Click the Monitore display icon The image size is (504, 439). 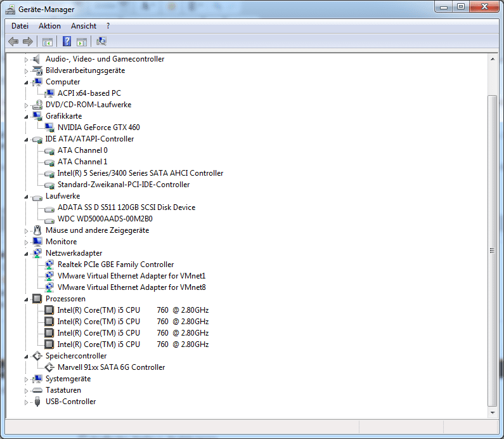(37, 242)
